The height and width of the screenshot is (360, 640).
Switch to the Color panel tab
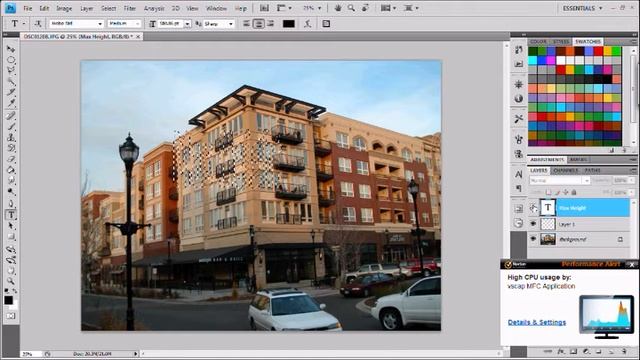pos(538,42)
